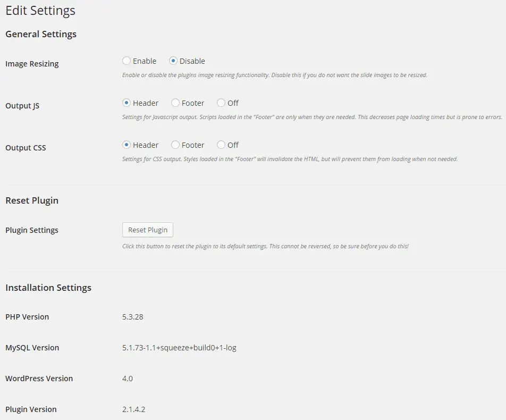The width and height of the screenshot is (506, 420).
Task: Set Output CSS to Footer
Action: point(175,145)
